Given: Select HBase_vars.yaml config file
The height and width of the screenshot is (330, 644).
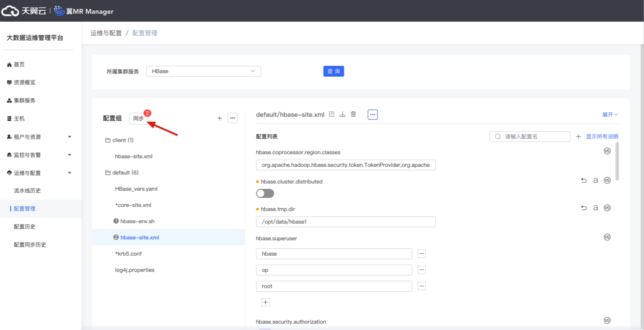Looking at the screenshot, I should coord(136,189).
